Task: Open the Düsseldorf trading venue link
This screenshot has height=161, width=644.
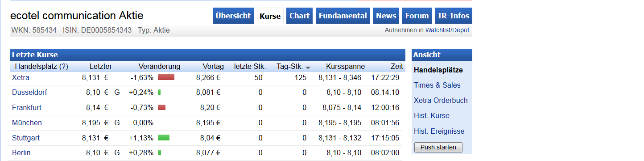Action: point(29,93)
